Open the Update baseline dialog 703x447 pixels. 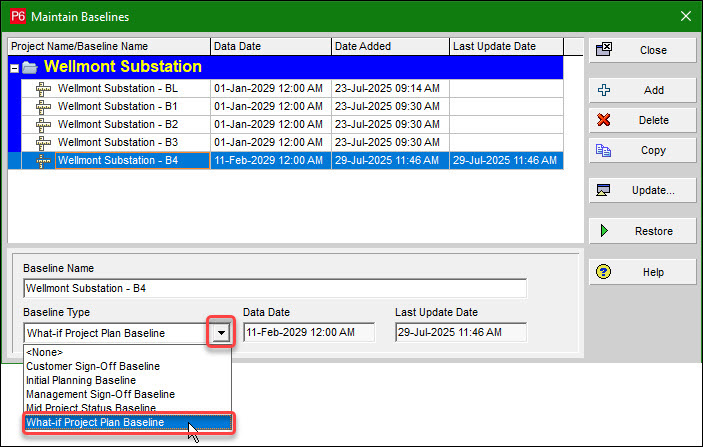642,190
